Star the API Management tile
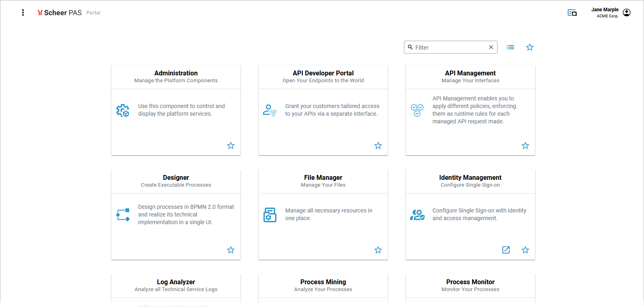Image resolution: width=644 pixels, height=308 pixels. pyautogui.click(x=525, y=146)
